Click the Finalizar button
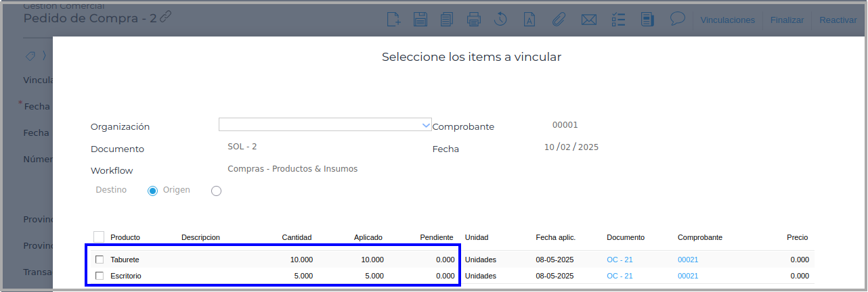 (787, 20)
